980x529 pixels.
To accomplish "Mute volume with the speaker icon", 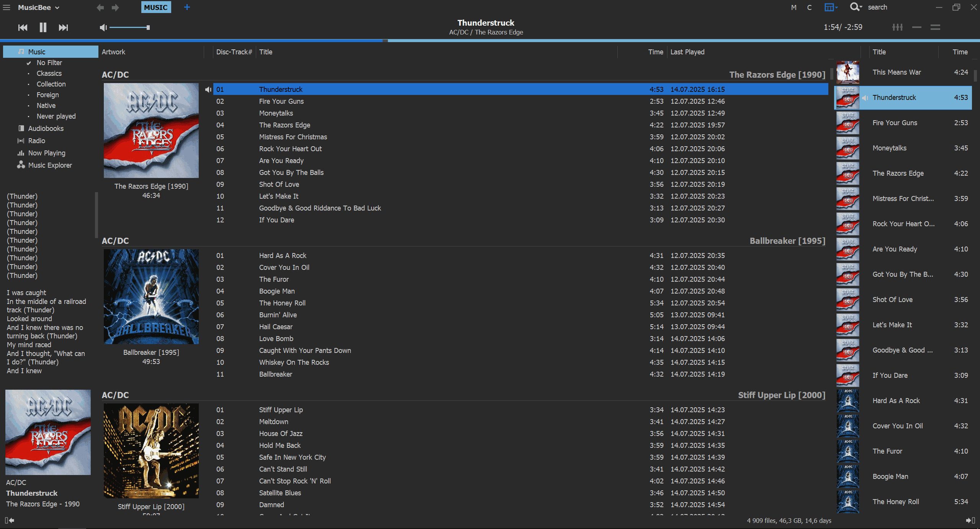I will [103, 27].
